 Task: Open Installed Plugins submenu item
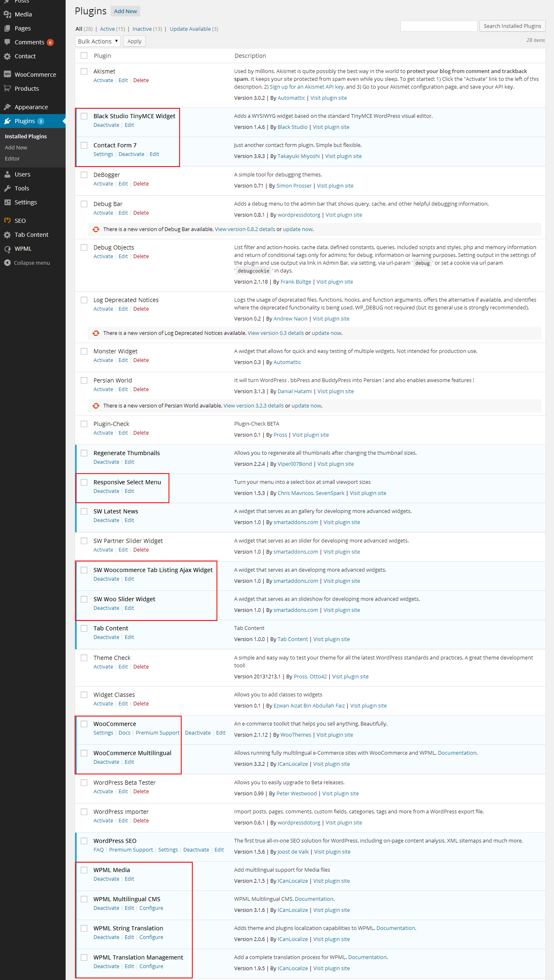pyautogui.click(x=26, y=136)
